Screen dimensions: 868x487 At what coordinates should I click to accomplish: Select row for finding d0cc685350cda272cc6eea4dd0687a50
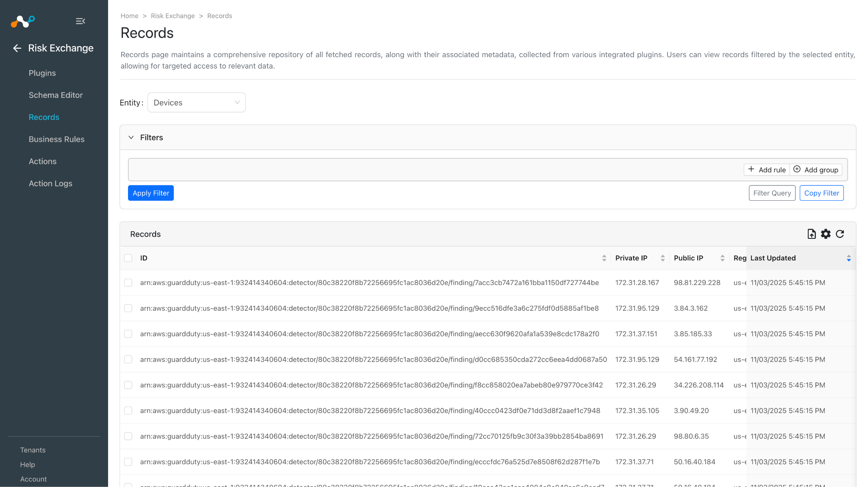pyautogui.click(x=128, y=360)
